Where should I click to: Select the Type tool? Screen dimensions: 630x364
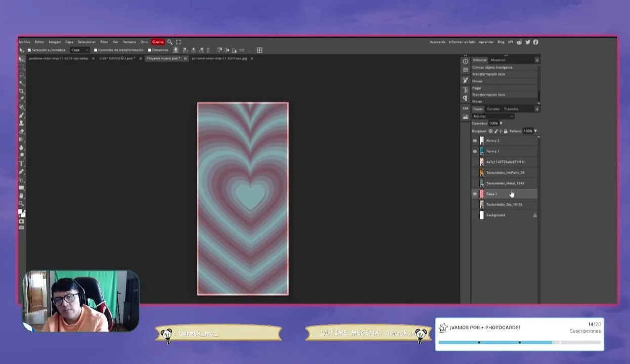tap(21, 163)
